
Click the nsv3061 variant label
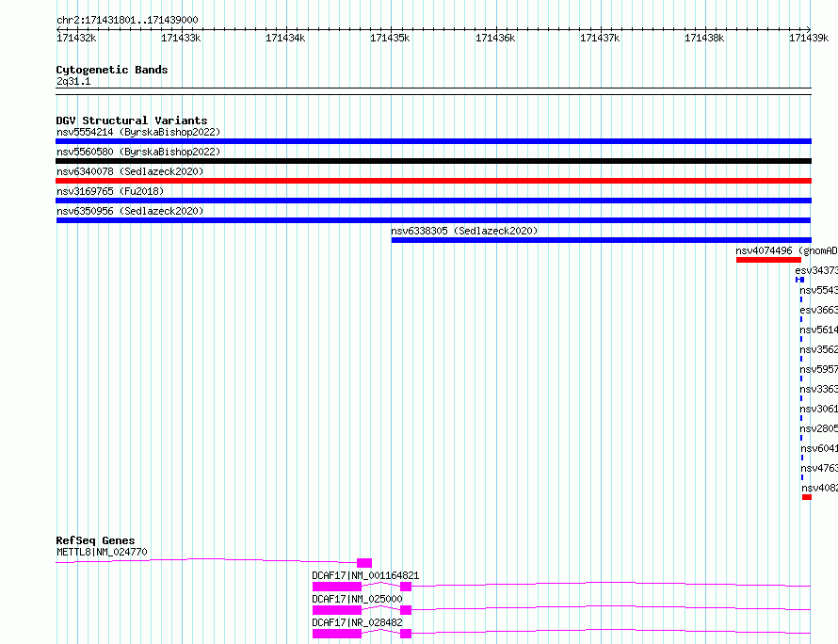pos(818,409)
